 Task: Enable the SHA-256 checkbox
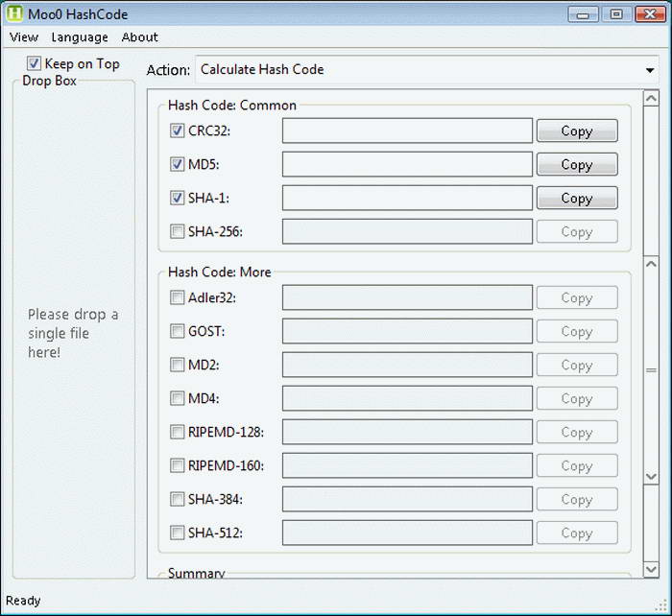click(x=177, y=231)
